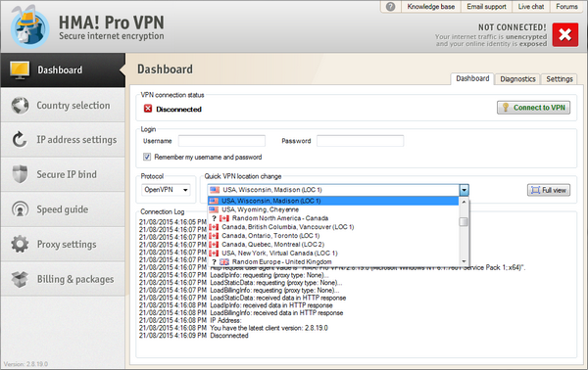Viewport: 588px width, 370px height.
Task: Select Random Europe - United Kingdom
Action: tap(333, 261)
